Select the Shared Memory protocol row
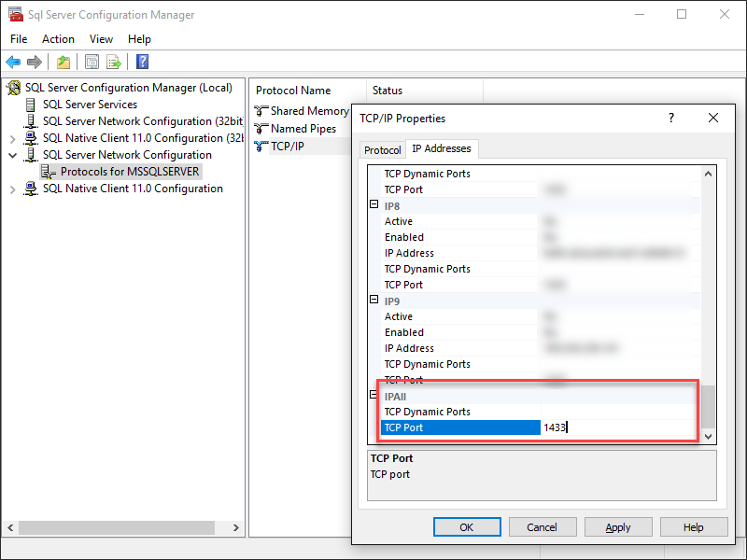 click(303, 111)
